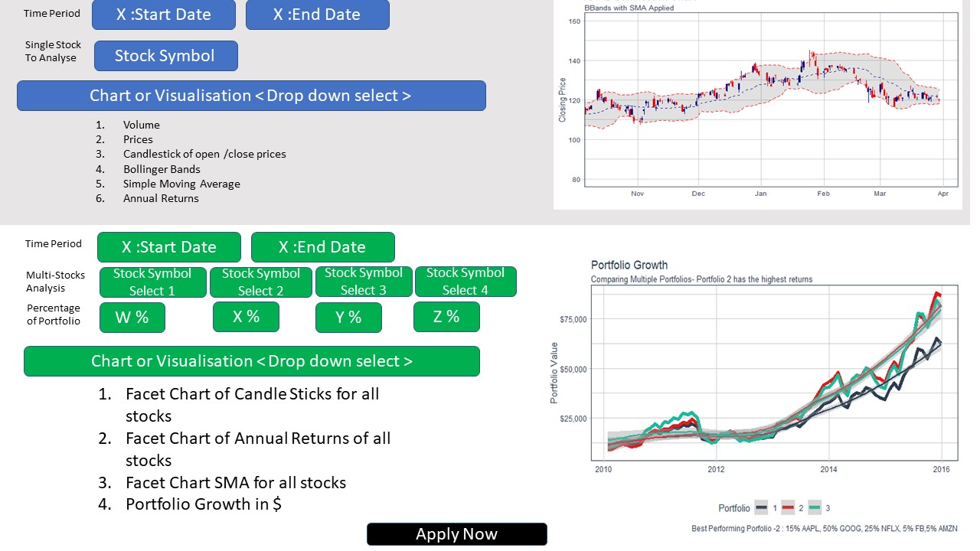Click the W % portfolio weight box
This screenshot has width=980, height=551.
pyautogui.click(x=132, y=318)
